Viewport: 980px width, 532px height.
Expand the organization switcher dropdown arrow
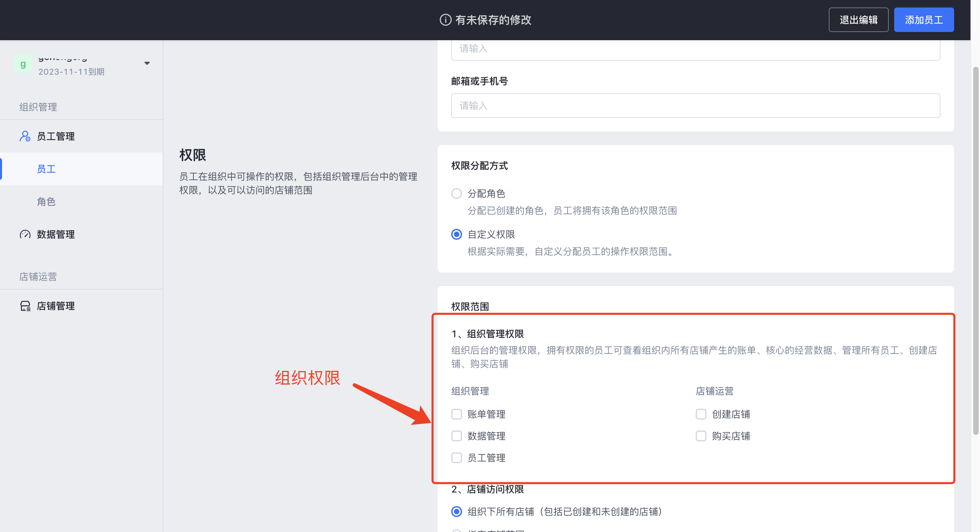click(x=147, y=63)
